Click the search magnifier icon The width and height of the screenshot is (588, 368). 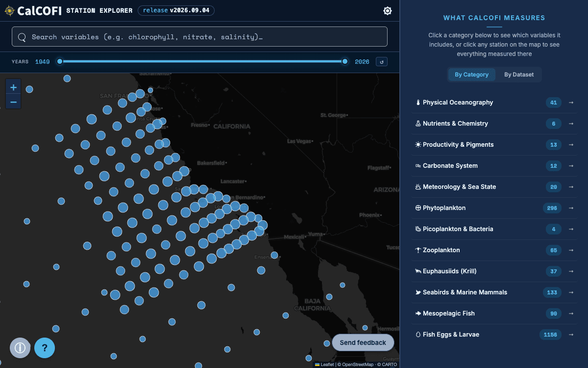(x=22, y=37)
